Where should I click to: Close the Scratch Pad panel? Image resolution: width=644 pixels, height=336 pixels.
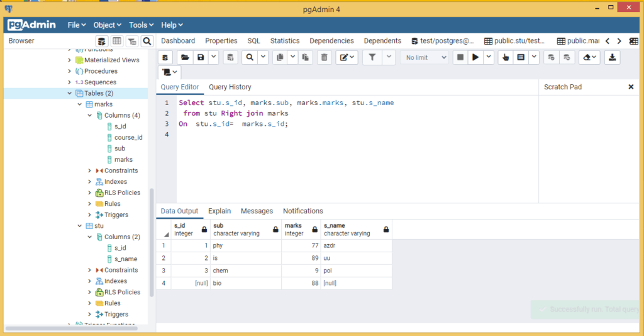click(631, 87)
